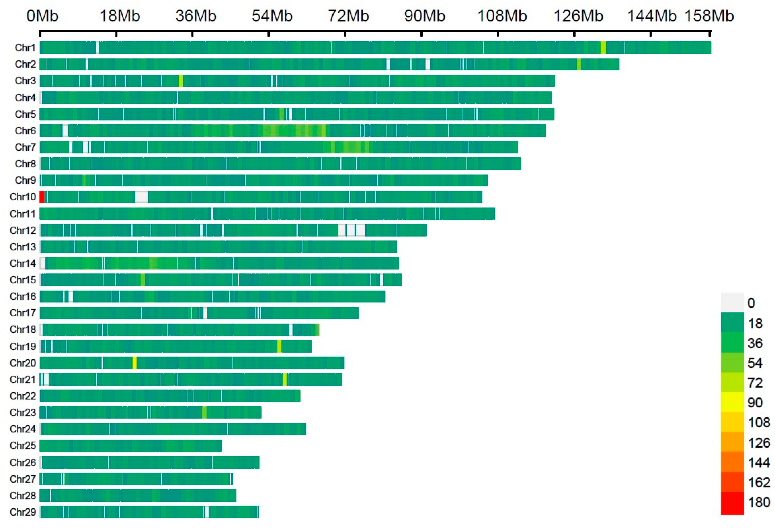Select the 158Mb axis label

709,16
